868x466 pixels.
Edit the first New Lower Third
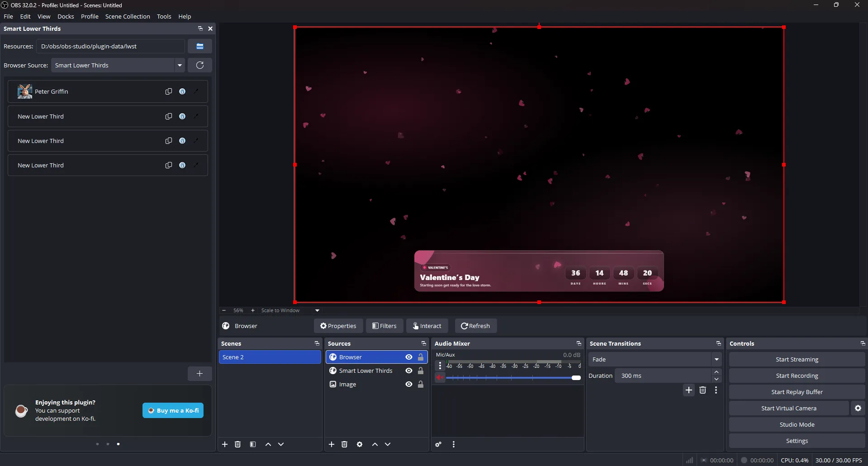(196, 116)
